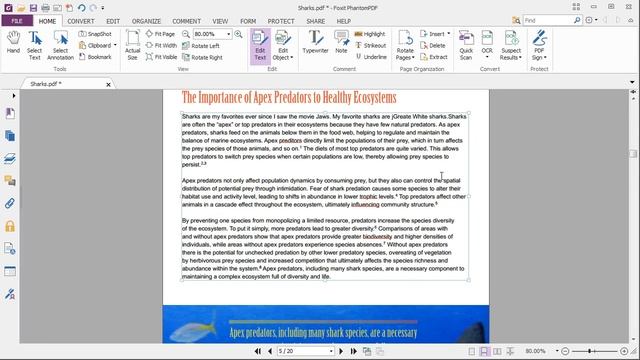
Task: Click in the Find search field
Action: click(x=548, y=20)
